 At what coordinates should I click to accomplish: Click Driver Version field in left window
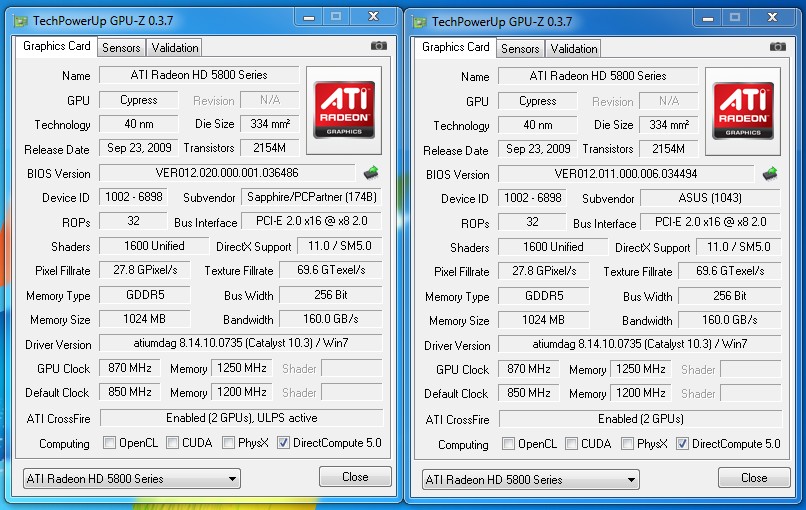(241, 343)
